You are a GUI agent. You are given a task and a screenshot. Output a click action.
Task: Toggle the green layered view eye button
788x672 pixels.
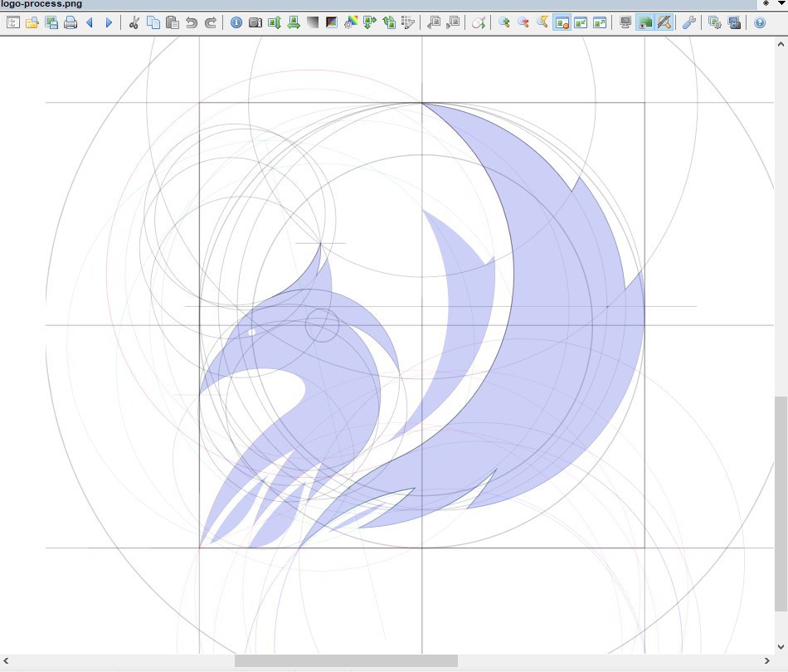tap(645, 22)
